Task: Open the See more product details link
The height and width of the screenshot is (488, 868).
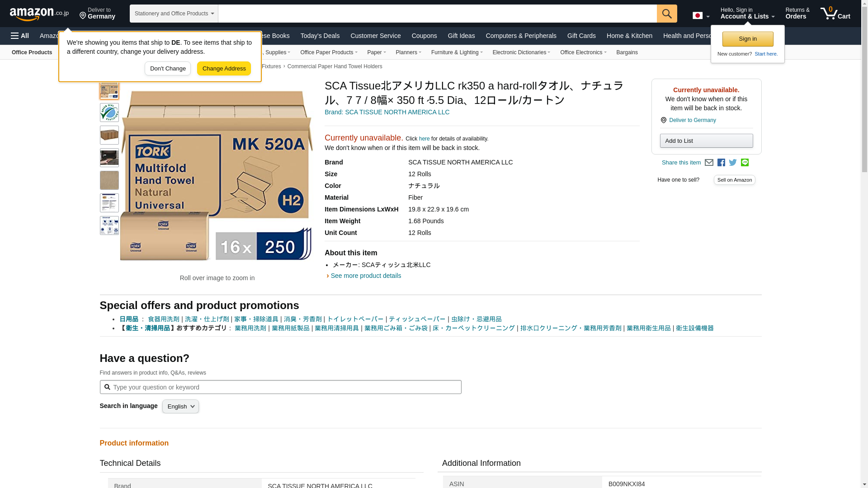Action: (x=366, y=276)
